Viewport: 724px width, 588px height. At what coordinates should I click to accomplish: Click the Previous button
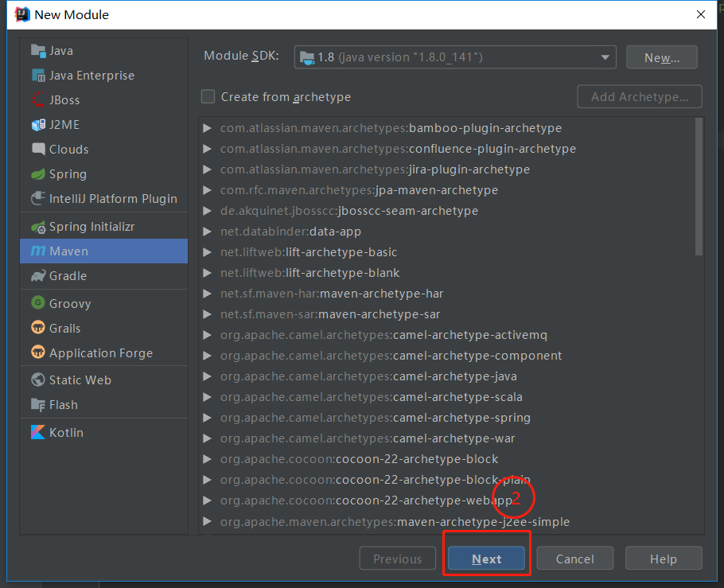(398, 559)
